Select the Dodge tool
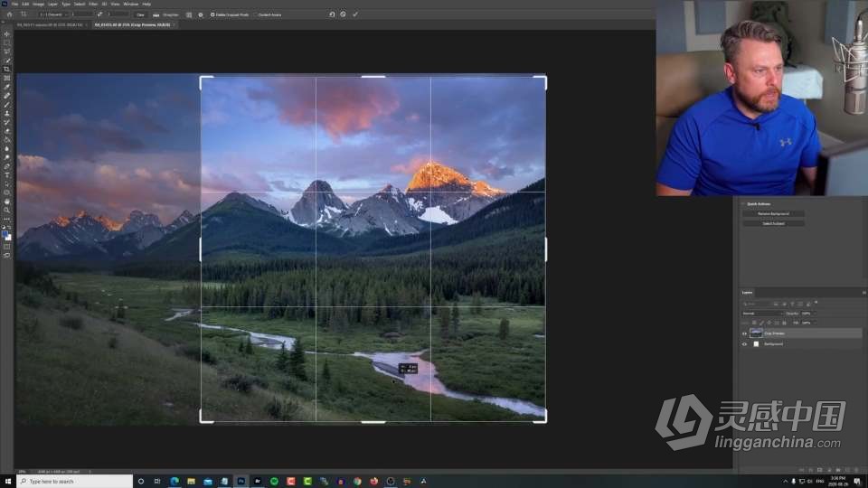The height and width of the screenshot is (488, 868). pos(6,157)
